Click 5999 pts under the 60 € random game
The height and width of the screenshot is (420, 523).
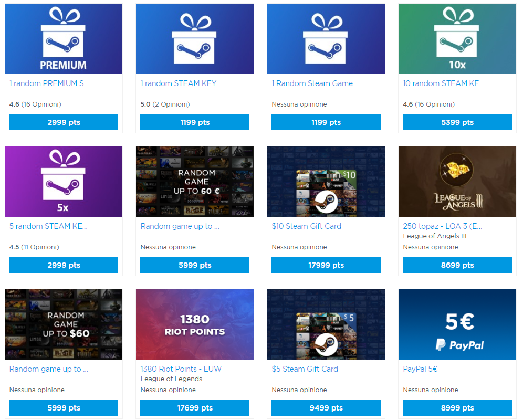coord(195,265)
